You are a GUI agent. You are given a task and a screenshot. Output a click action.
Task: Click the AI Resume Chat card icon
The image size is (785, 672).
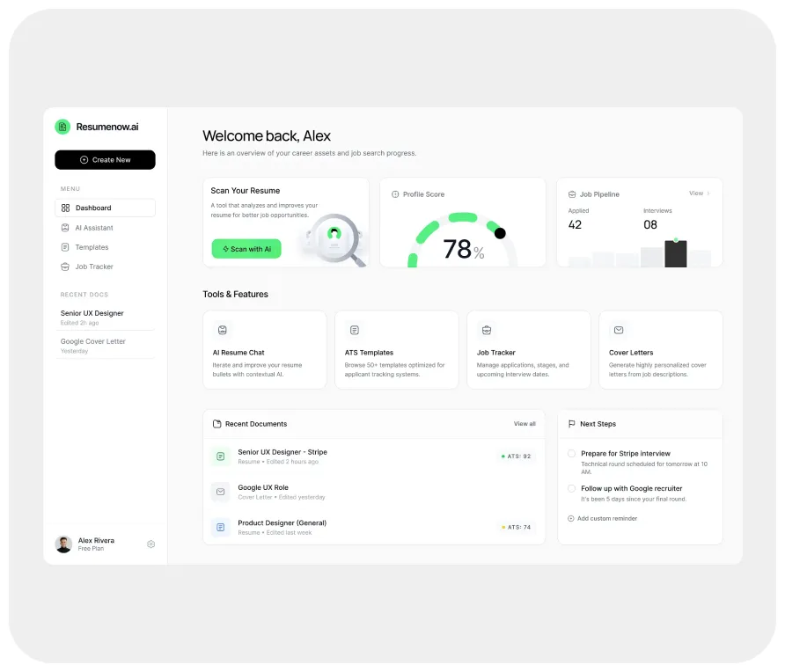pos(223,330)
